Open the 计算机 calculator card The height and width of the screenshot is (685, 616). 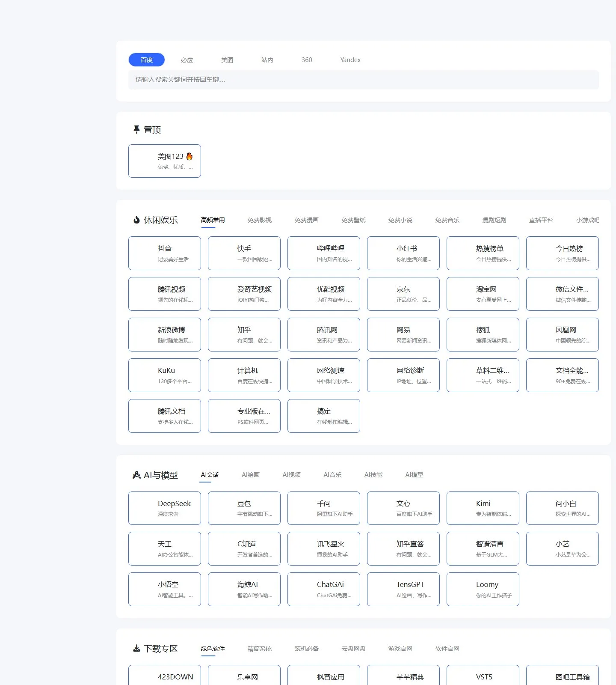tap(244, 375)
